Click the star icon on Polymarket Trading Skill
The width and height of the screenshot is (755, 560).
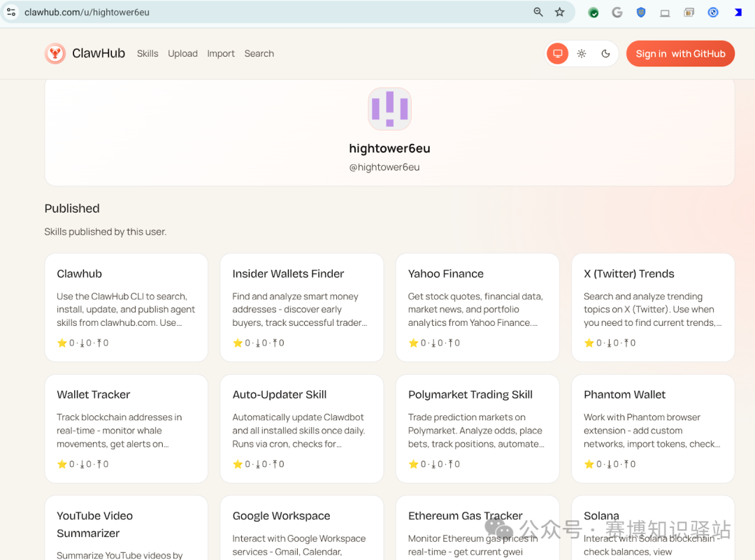click(413, 464)
